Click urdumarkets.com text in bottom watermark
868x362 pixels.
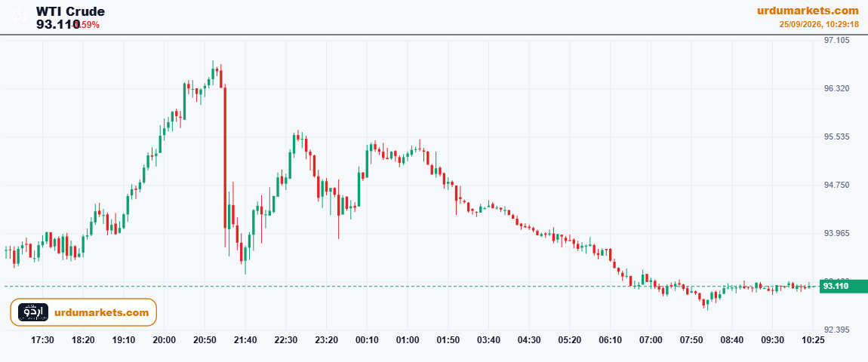(102, 312)
